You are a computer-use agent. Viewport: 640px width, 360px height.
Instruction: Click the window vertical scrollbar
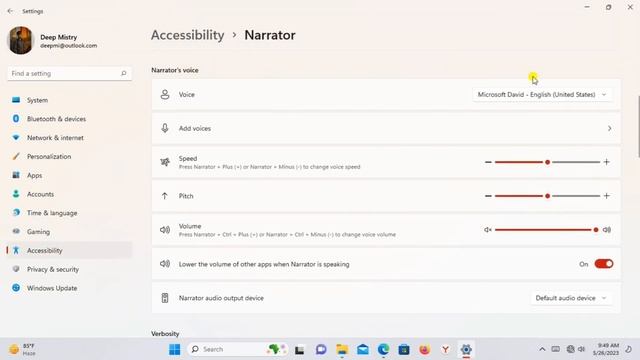(638, 126)
